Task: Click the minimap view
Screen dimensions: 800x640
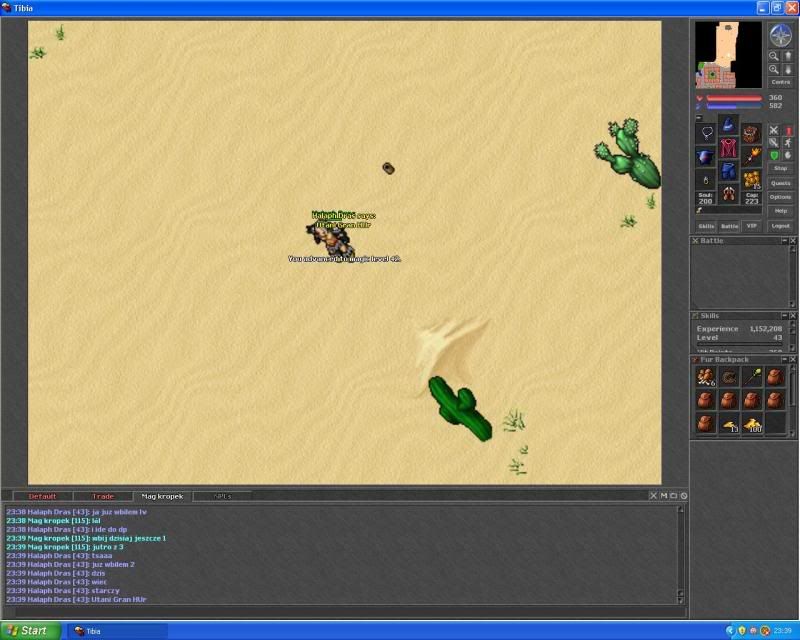Action: 729,55
